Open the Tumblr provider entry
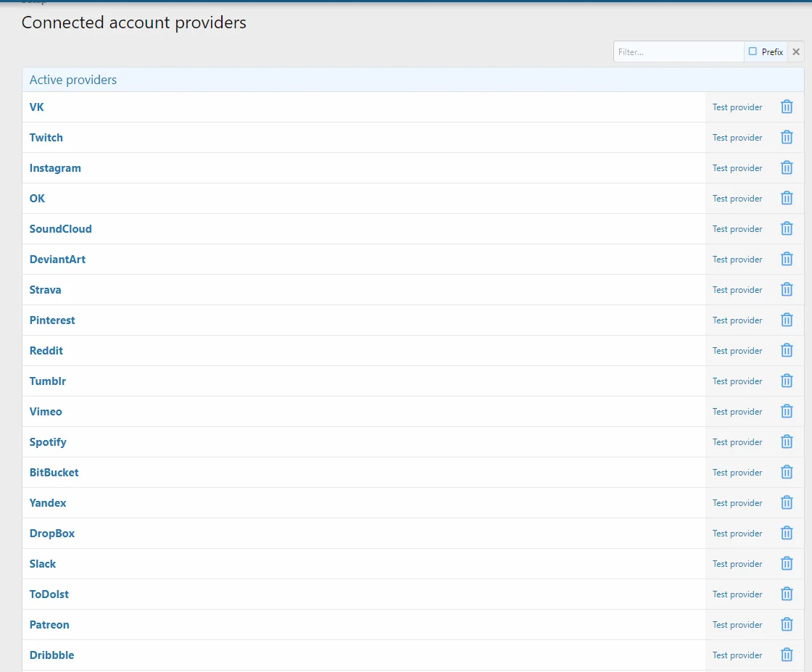Viewport: 812px width, 672px height. tap(47, 381)
